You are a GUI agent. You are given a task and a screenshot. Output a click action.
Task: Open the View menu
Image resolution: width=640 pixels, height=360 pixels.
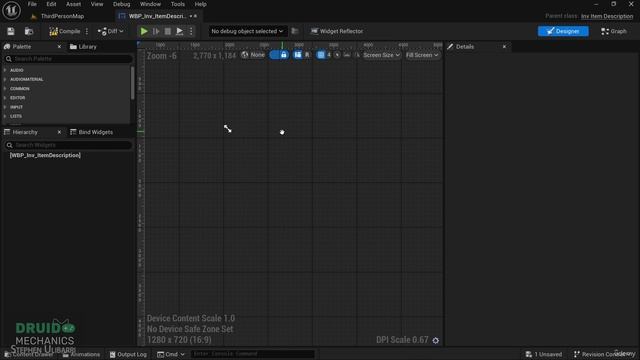tap(97, 4)
